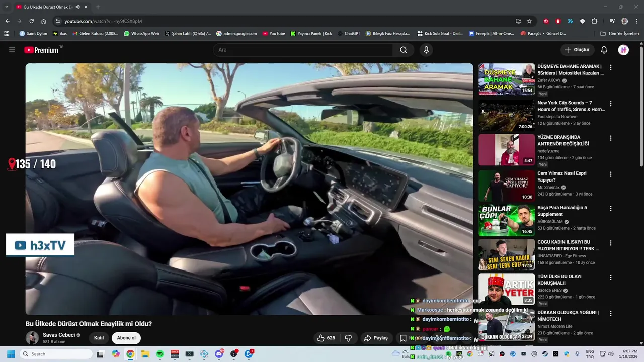
Task: Click the Katıl join button
Action: [x=99, y=338]
